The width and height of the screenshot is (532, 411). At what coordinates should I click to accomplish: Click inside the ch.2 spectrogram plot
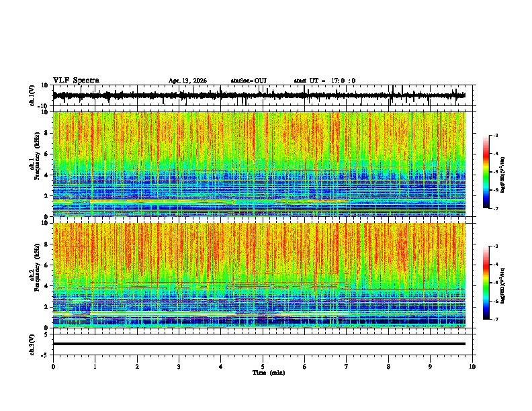tap(259, 275)
